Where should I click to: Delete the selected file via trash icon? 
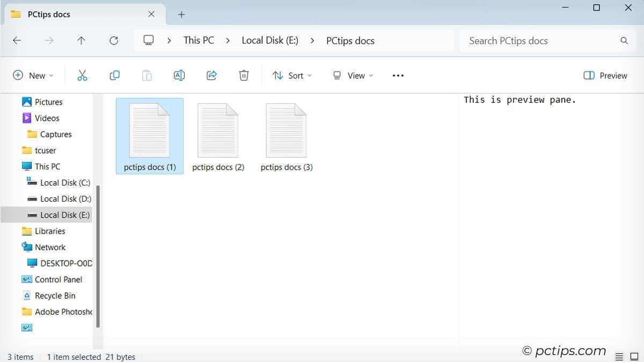[243, 75]
